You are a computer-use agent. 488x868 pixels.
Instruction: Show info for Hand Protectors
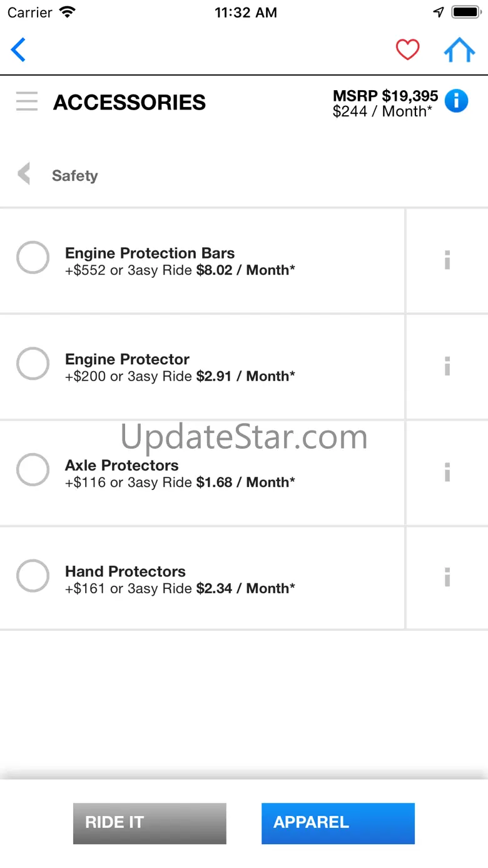point(447,578)
